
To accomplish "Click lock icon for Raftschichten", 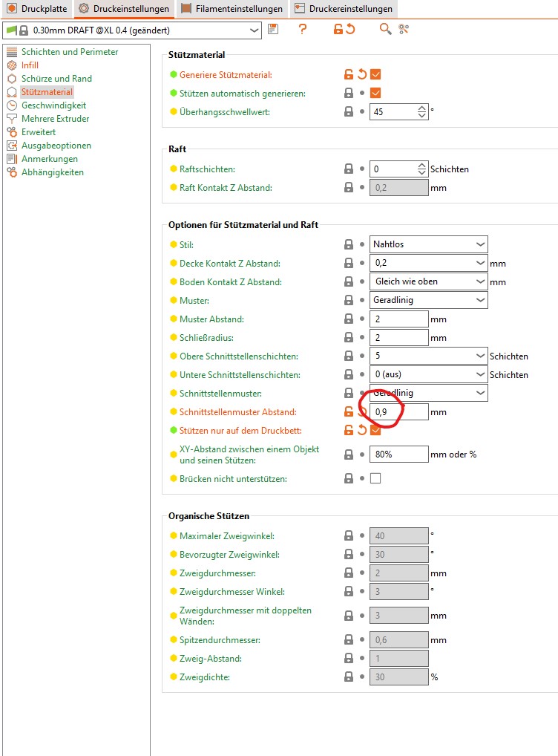I will pos(349,169).
